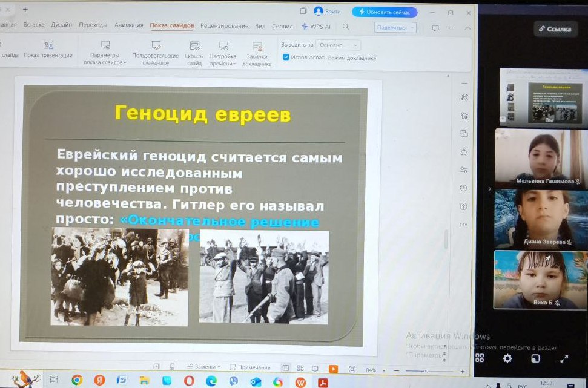Open the Сервис tab
Screen dimensions: 588x388
(282, 26)
